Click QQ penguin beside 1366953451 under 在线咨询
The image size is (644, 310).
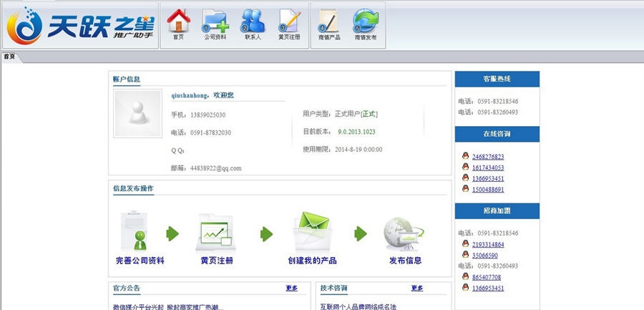coord(465,178)
